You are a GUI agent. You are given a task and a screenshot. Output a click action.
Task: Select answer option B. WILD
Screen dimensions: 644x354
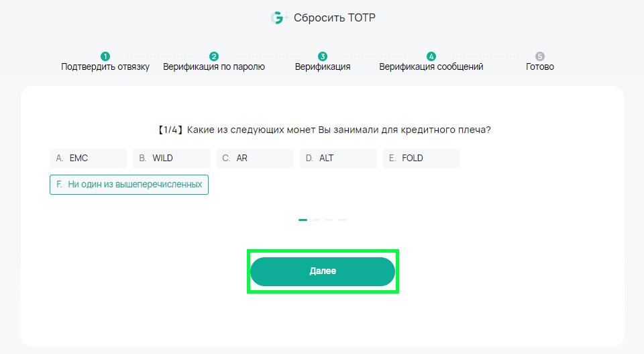(x=171, y=159)
